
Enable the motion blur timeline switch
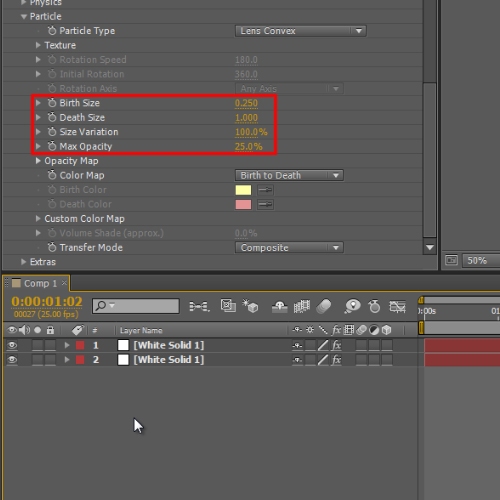tap(323, 306)
